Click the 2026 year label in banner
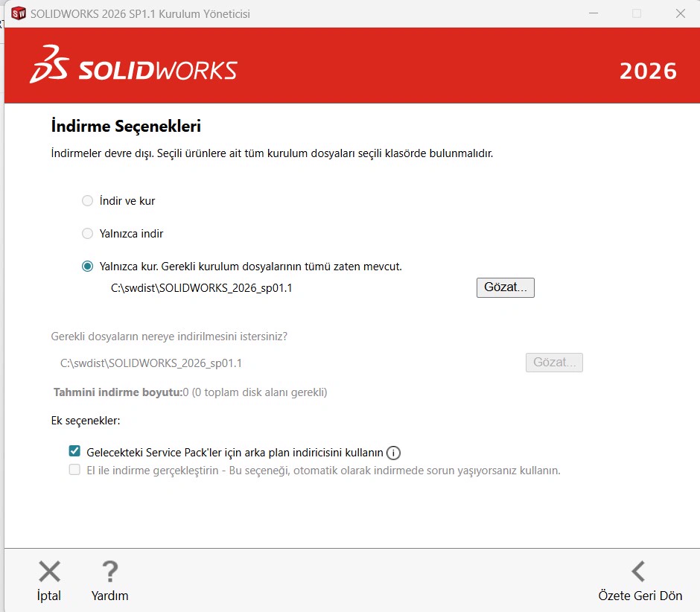 648,71
